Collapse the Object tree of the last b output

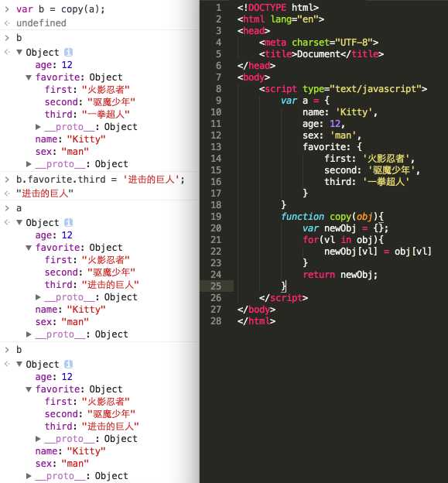tap(19, 364)
